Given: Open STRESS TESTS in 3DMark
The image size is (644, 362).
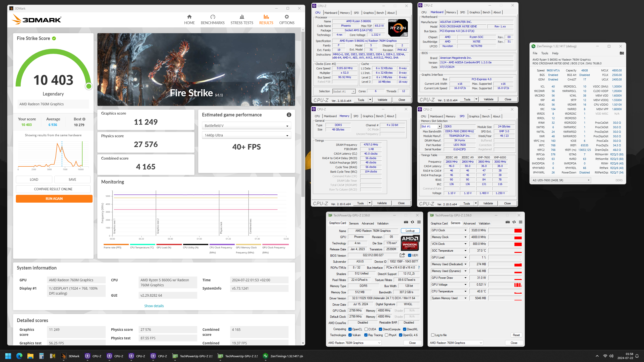Looking at the screenshot, I should pos(242,20).
